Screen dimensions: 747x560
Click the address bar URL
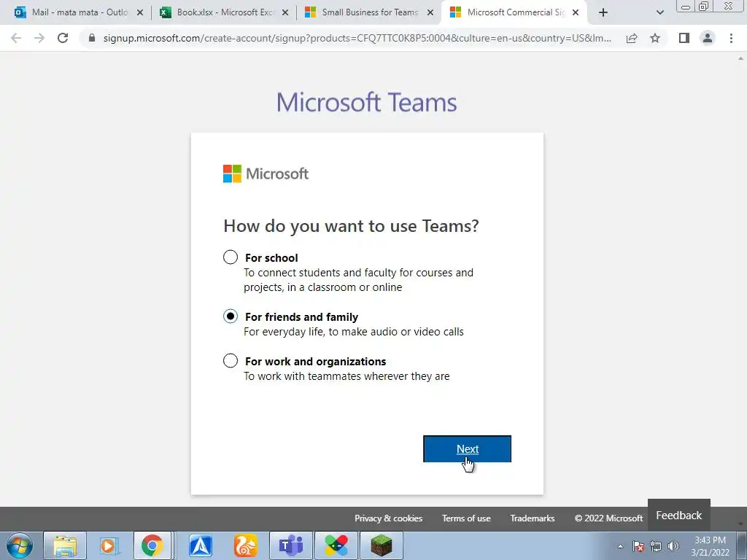[357, 38]
